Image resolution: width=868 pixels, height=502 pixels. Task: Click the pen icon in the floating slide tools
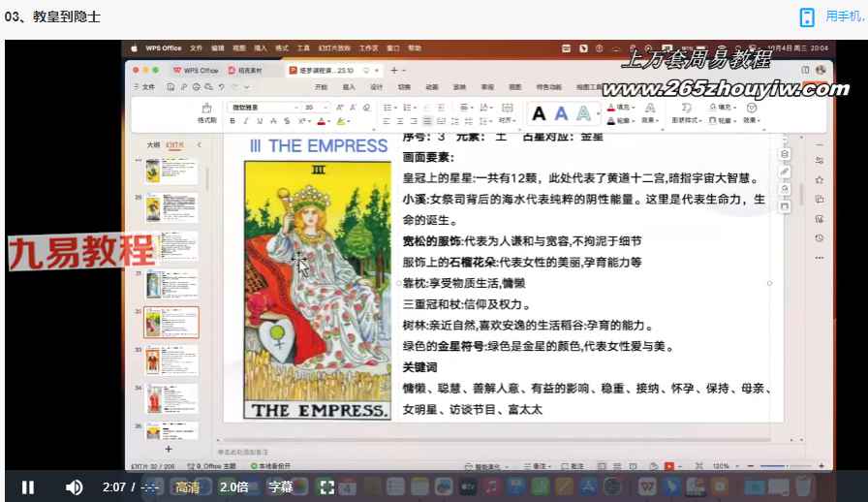tap(785, 173)
